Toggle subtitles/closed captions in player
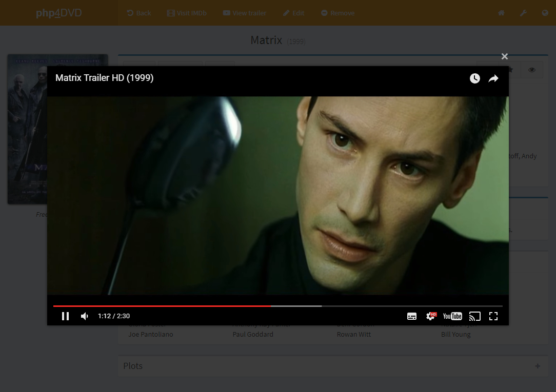Image resolution: width=556 pixels, height=392 pixels. point(412,316)
